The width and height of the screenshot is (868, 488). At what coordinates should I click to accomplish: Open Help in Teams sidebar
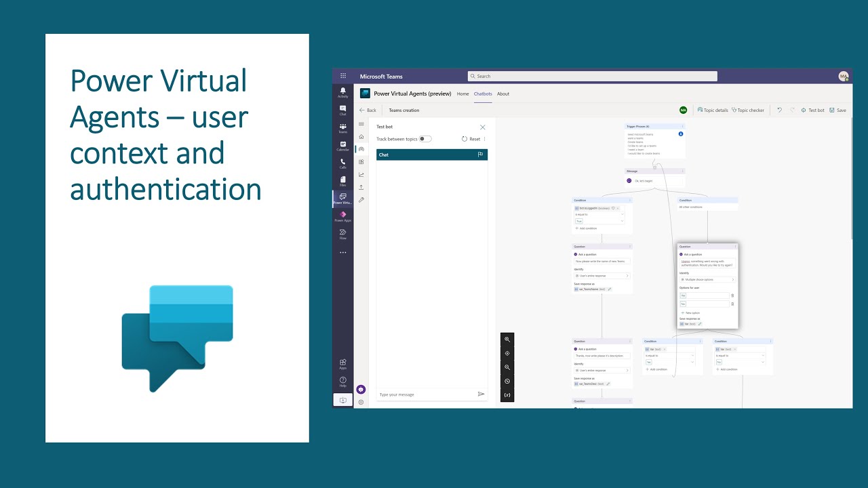click(x=343, y=382)
